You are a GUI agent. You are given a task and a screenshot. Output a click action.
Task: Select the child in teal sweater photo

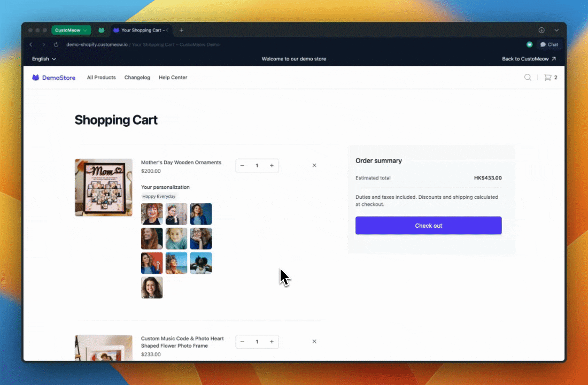176,238
